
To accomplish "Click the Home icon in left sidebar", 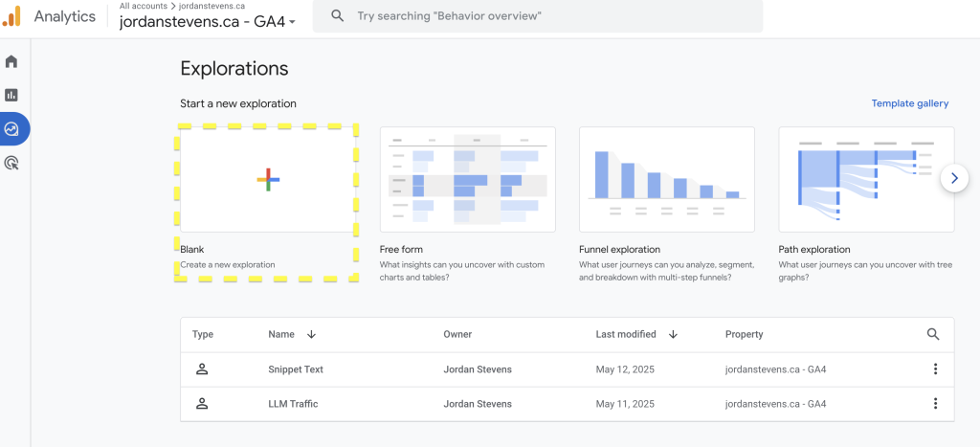I will pos(11,62).
